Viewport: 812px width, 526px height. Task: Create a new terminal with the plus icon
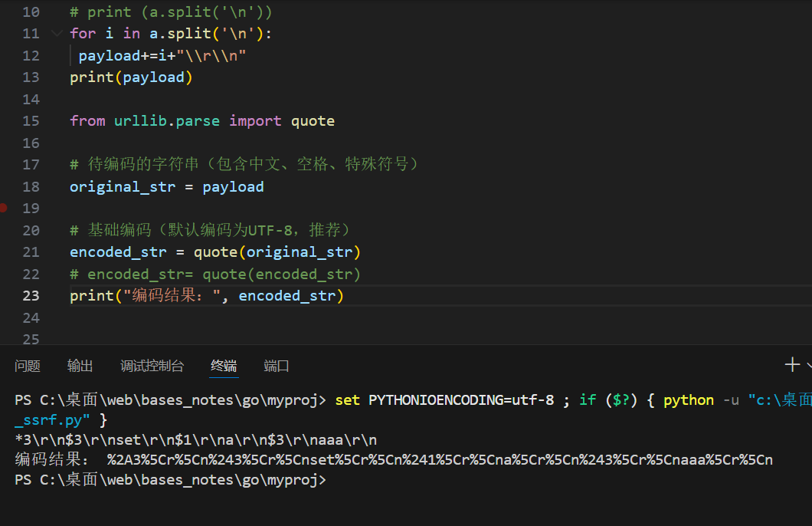tap(792, 364)
